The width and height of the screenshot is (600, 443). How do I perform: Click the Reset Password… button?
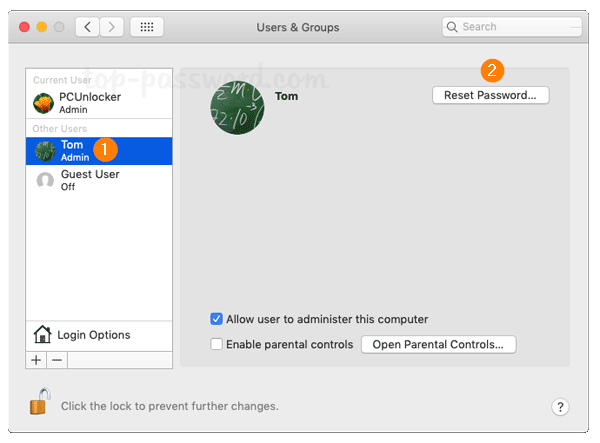[491, 95]
